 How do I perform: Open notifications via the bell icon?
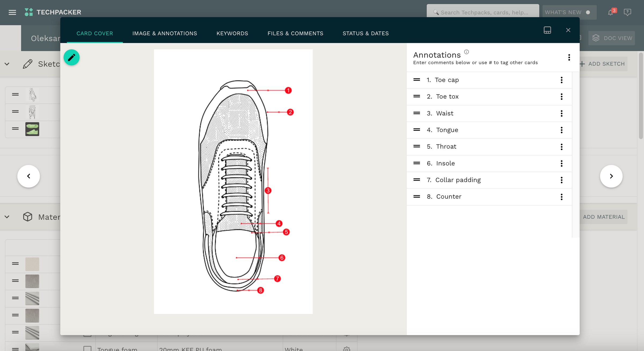click(610, 12)
